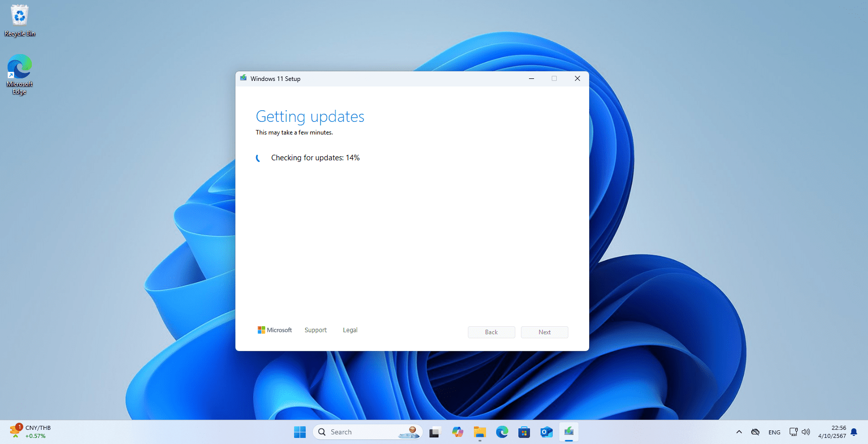868x444 pixels.
Task: Click the Next button in Setup
Action: tap(544, 332)
